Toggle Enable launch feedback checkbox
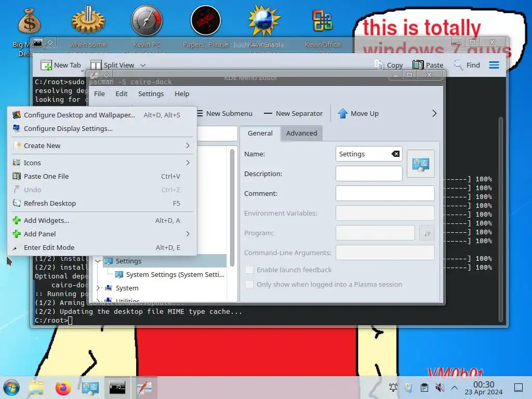The height and width of the screenshot is (399, 532). pyautogui.click(x=249, y=270)
